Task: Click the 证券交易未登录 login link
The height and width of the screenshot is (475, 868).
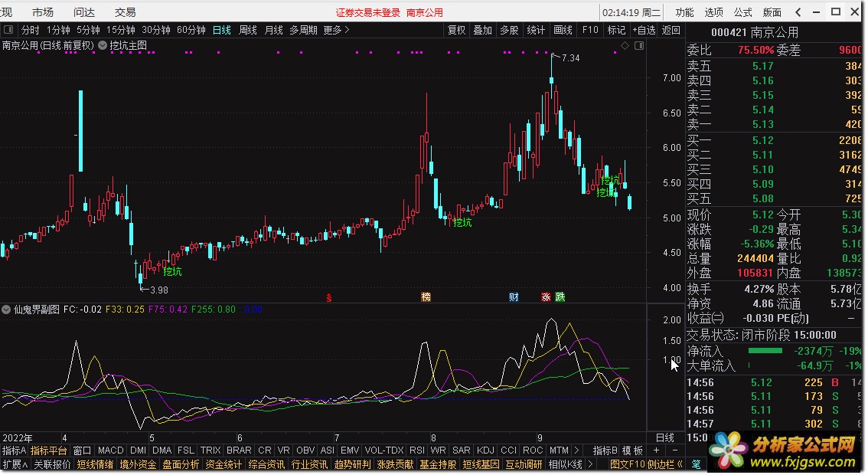Action: (x=368, y=12)
